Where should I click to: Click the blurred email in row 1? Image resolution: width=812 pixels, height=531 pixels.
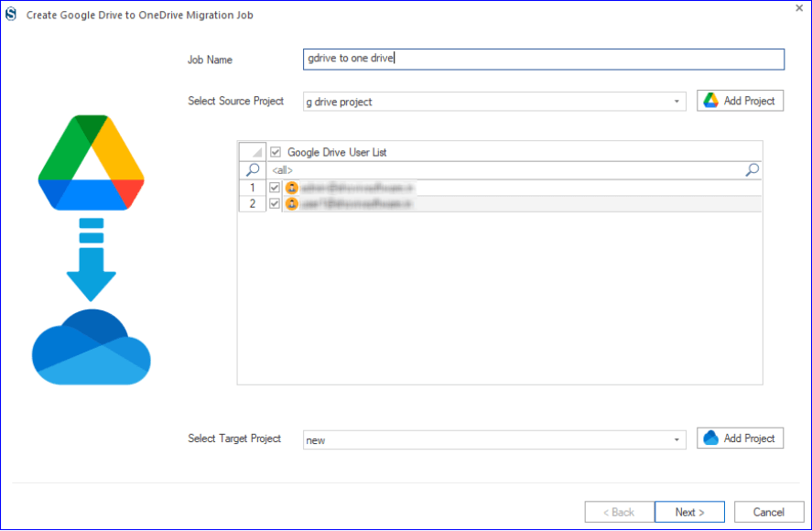[357, 188]
